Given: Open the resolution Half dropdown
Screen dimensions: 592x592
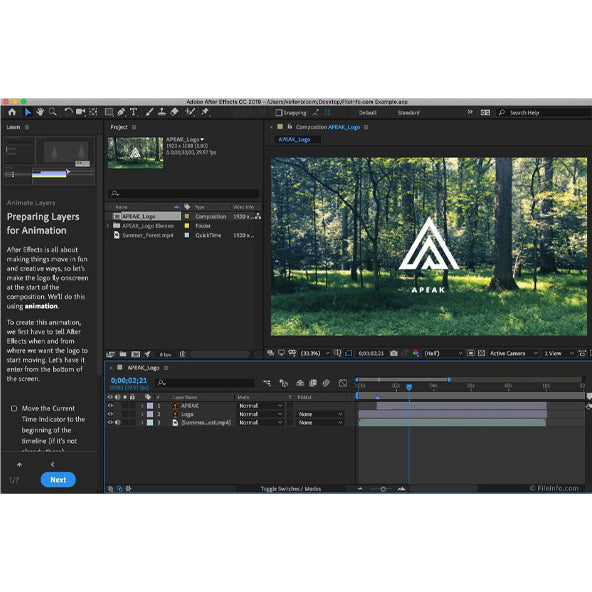Looking at the screenshot, I should [443, 353].
